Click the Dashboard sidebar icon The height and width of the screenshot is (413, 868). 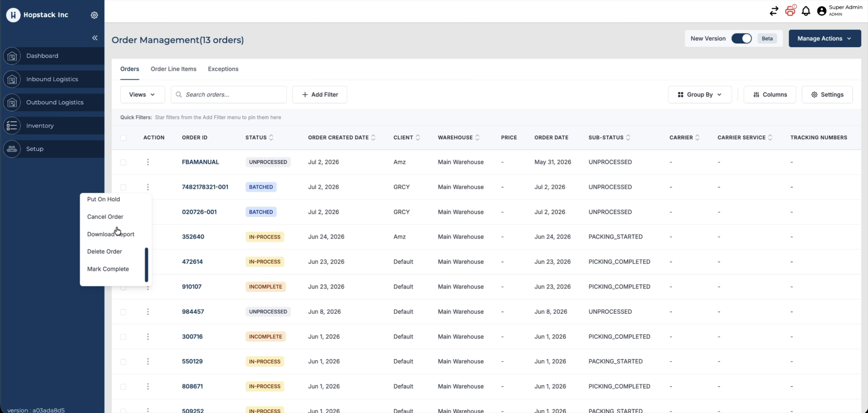(x=12, y=56)
